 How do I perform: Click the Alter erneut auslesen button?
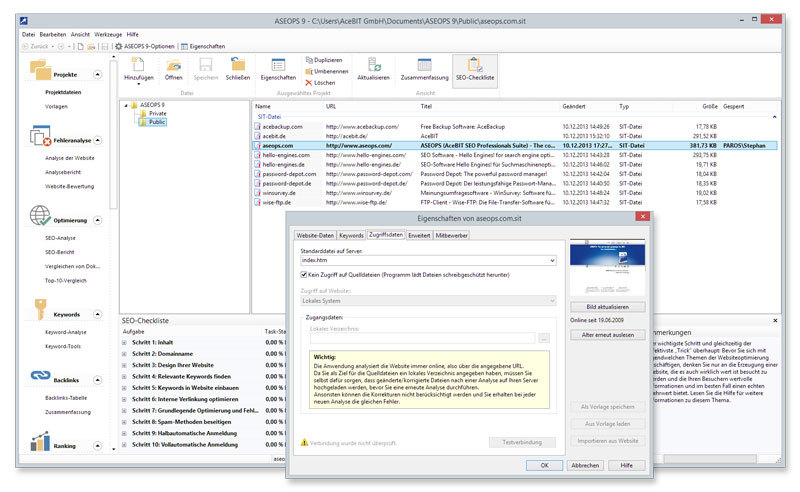tap(608, 335)
